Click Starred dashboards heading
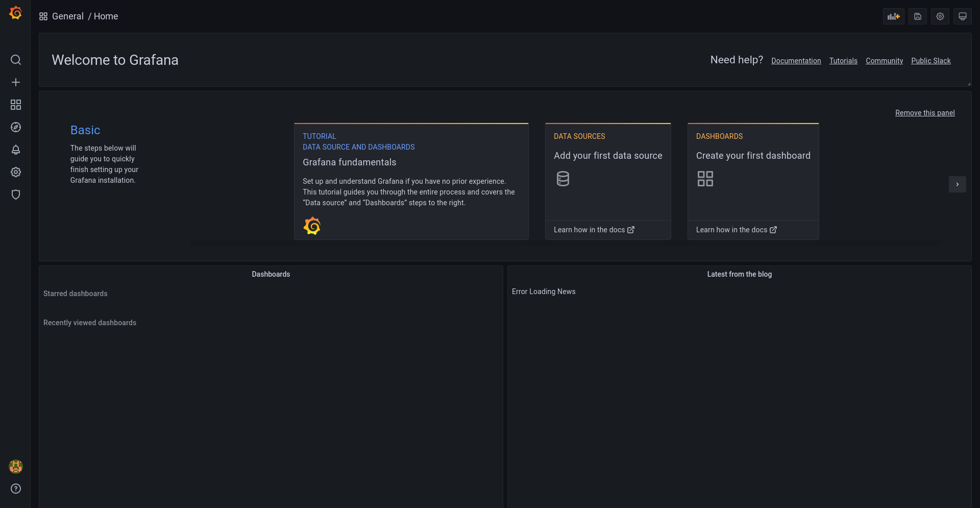The height and width of the screenshot is (508, 980). (x=76, y=294)
